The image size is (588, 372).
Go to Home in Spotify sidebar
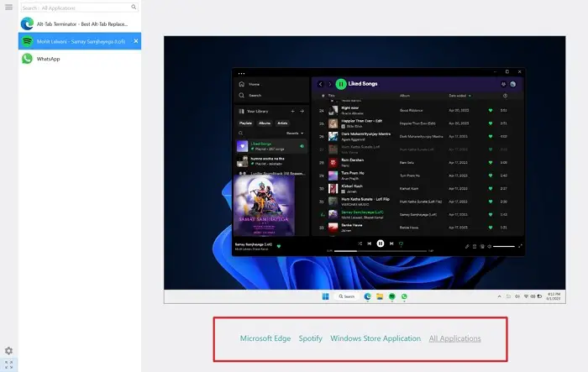pyautogui.click(x=249, y=84)
